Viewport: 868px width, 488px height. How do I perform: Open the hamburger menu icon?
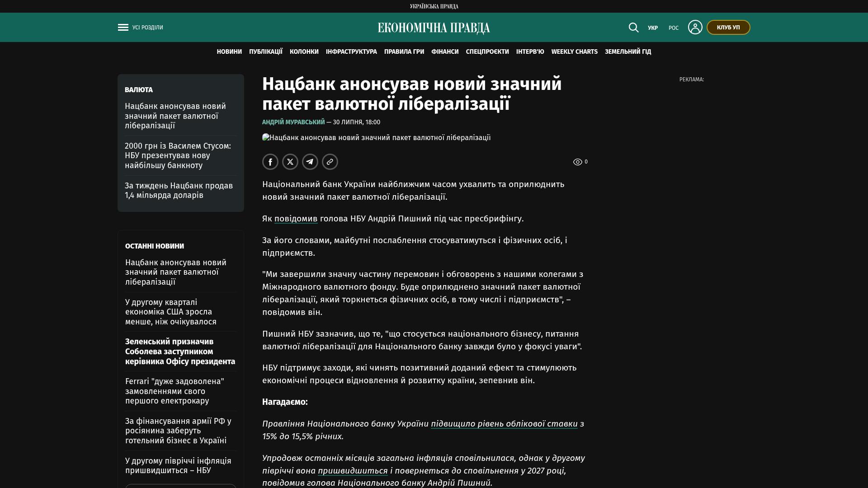(123, 28)
